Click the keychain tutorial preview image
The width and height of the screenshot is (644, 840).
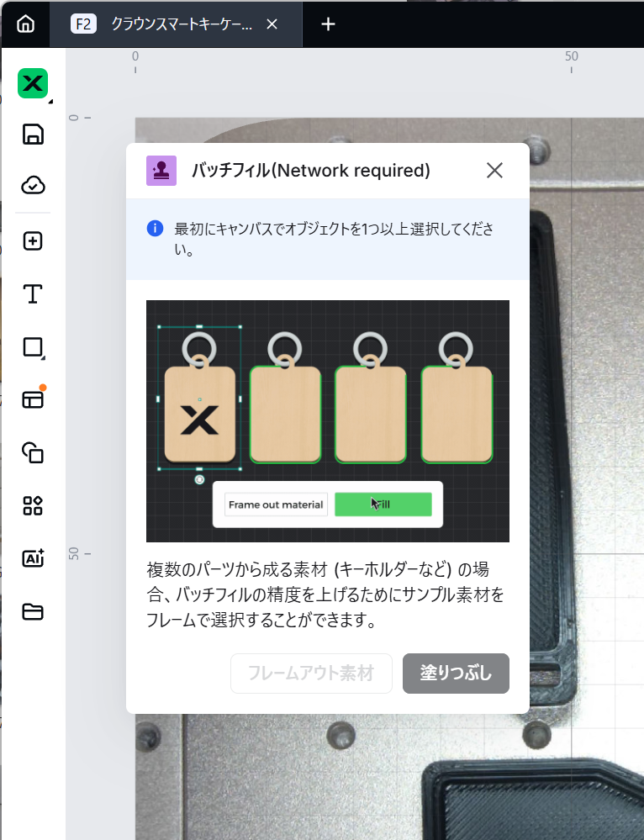327,420
